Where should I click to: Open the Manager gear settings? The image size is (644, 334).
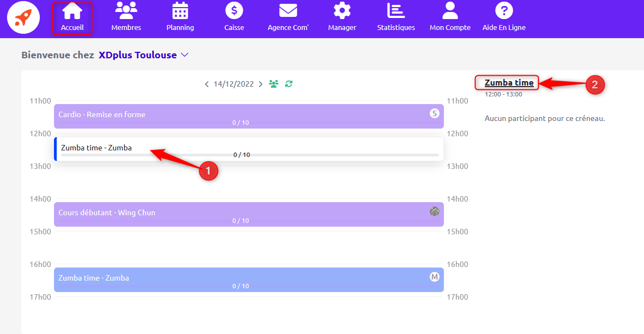point(342,18)
